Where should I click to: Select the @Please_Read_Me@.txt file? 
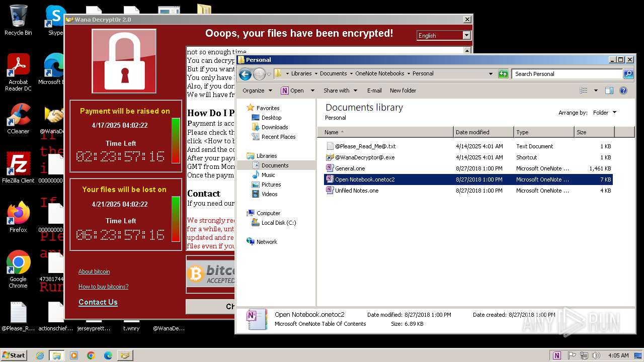tap(468, 146)
